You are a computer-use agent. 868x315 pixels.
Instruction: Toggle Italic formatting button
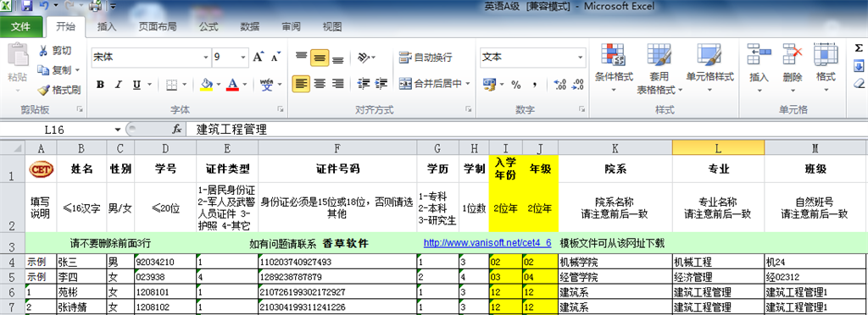pyautogui.click(x=118, y=85)
